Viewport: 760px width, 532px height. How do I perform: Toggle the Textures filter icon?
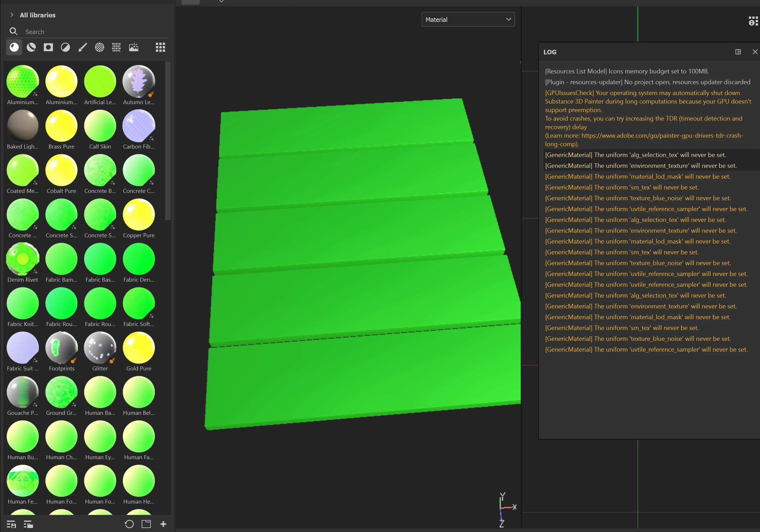[116, 47]
